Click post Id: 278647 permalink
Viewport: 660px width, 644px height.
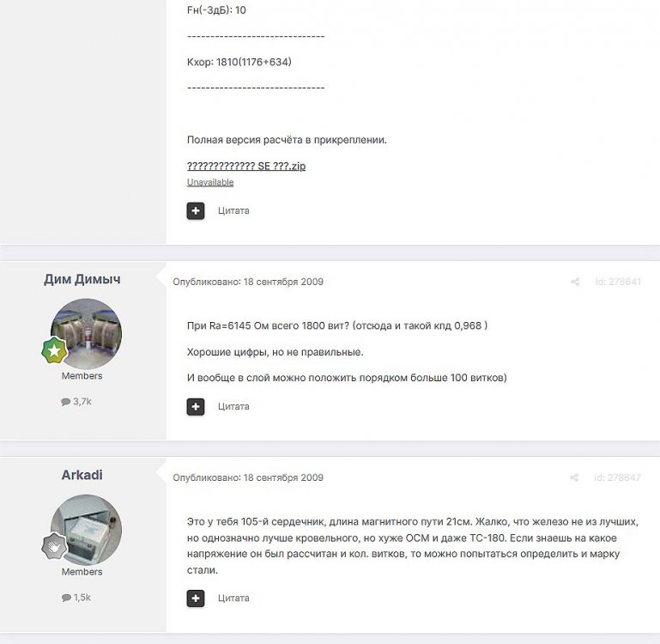coord(617,477)
